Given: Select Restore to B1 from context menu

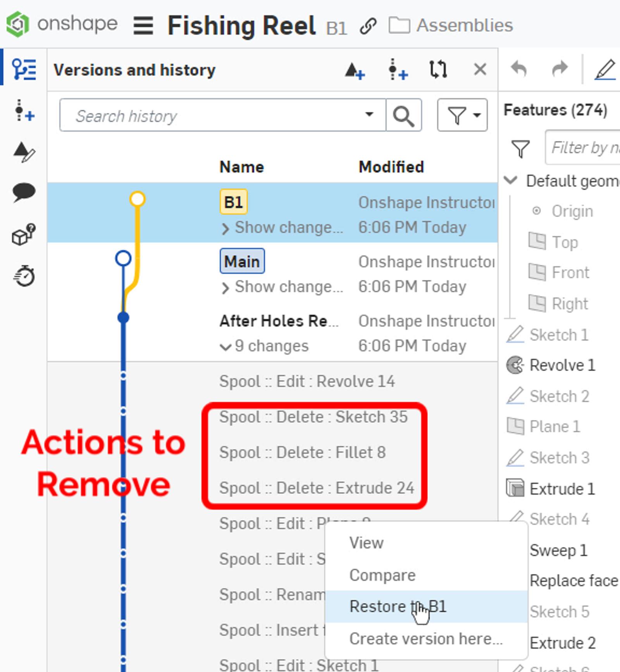Looking at the screenshot, I should (x=398, y=606).
